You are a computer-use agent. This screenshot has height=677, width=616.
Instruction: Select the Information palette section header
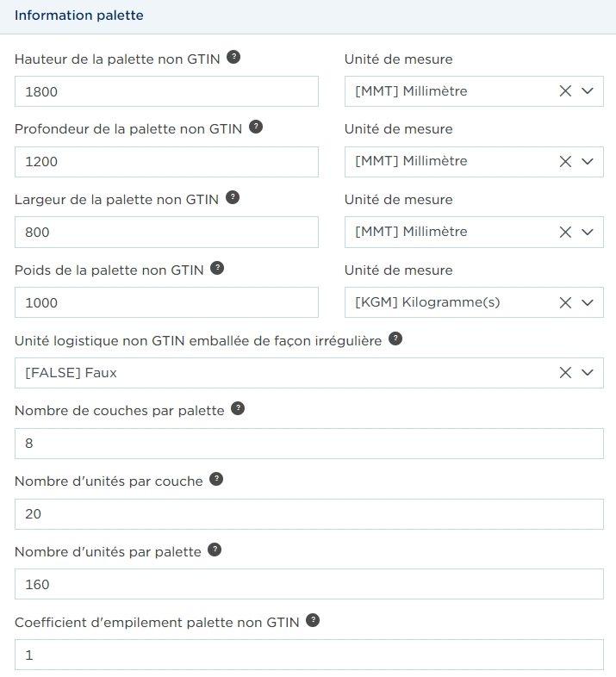[79, 16]
